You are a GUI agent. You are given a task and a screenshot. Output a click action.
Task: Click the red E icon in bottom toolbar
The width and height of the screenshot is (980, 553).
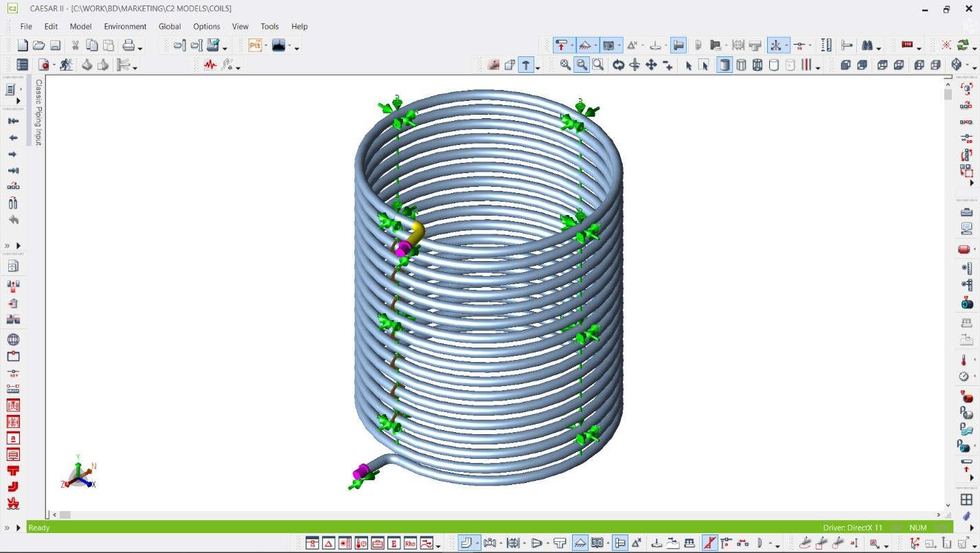(x=394, y=543)
